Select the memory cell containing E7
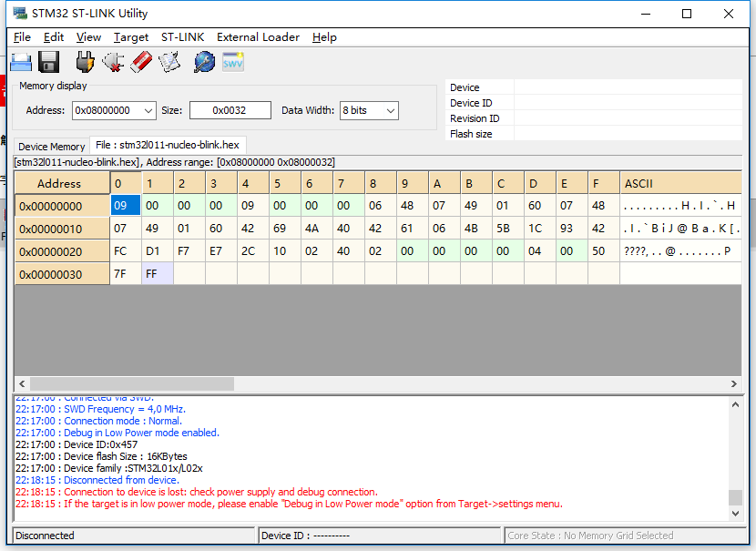Image resolution: width=756 pixels, height=551 pixels. pyautogui.click(x=220, y=251)
